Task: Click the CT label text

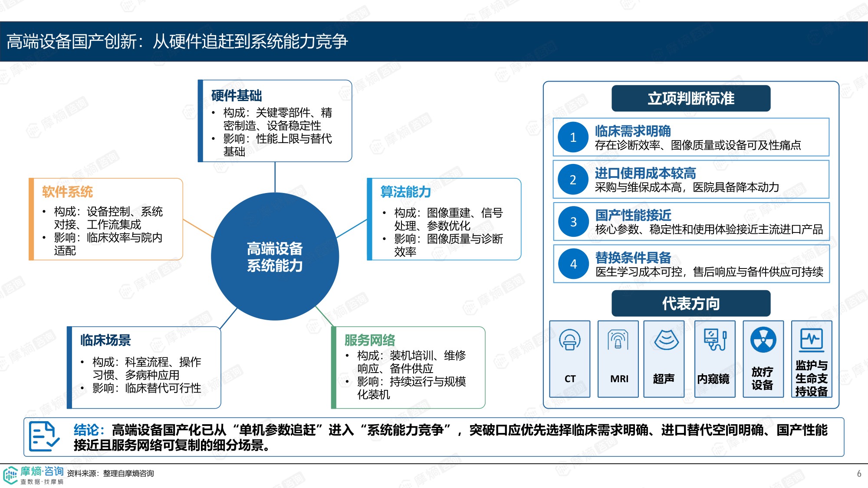Action: pos(570,379)
